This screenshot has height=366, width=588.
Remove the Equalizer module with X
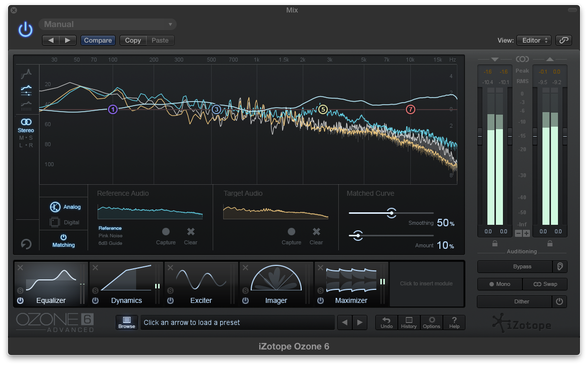click(x=20, y=268)
